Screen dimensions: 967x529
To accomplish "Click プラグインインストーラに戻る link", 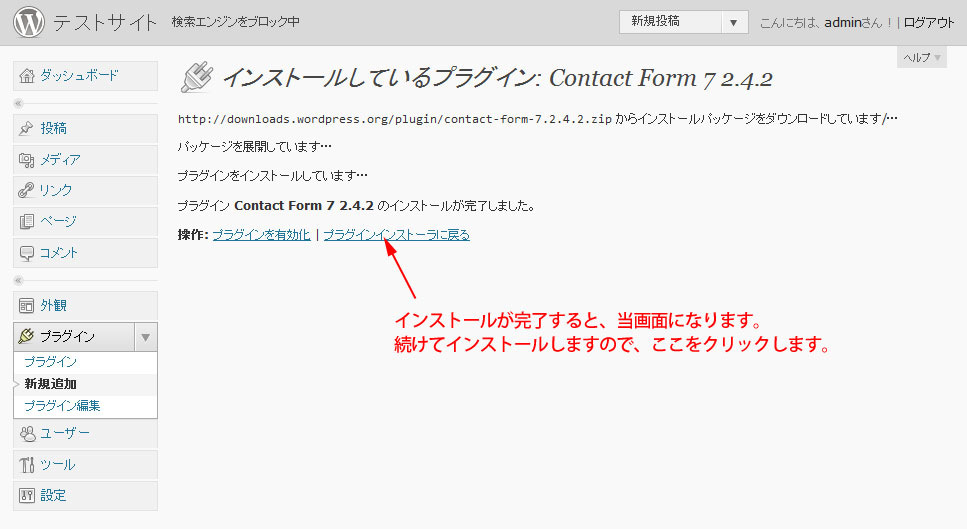I will click(x=397, y=235).
